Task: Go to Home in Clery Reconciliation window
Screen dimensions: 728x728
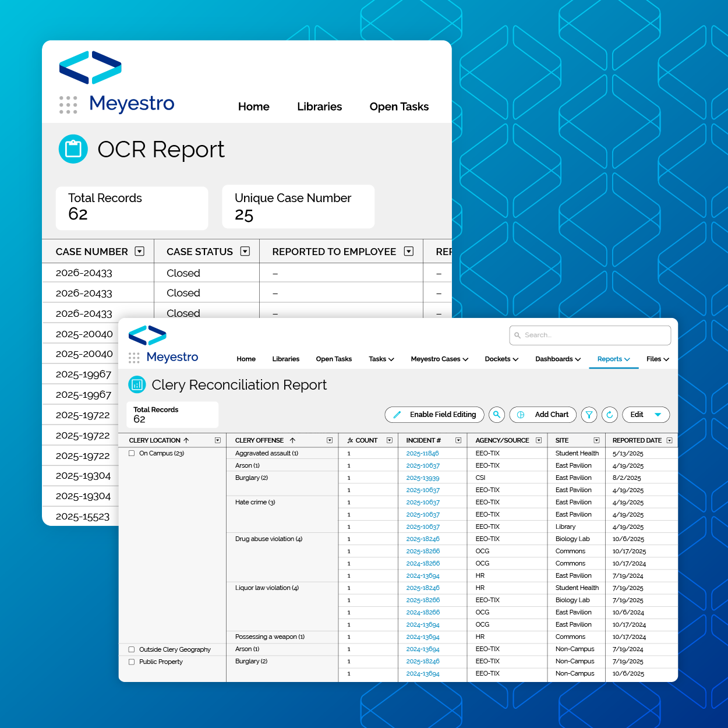Action: 246,359
